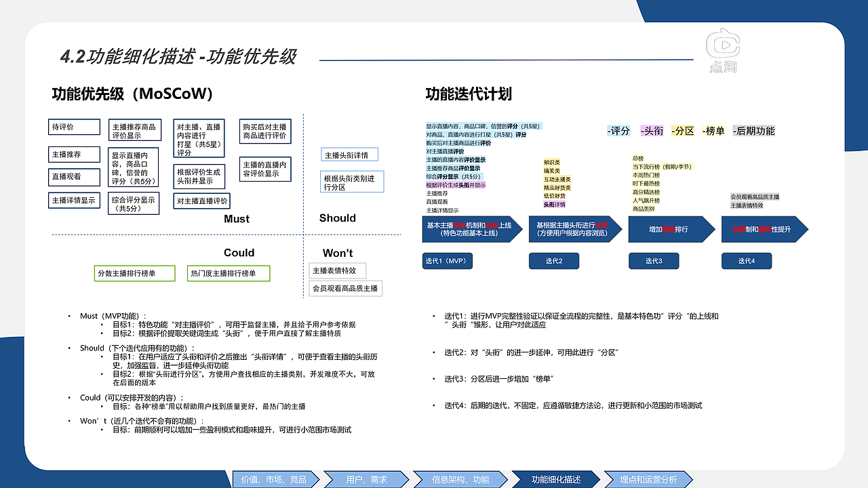
Task: Click the Must quadrant label
Action: coord(237,219)
